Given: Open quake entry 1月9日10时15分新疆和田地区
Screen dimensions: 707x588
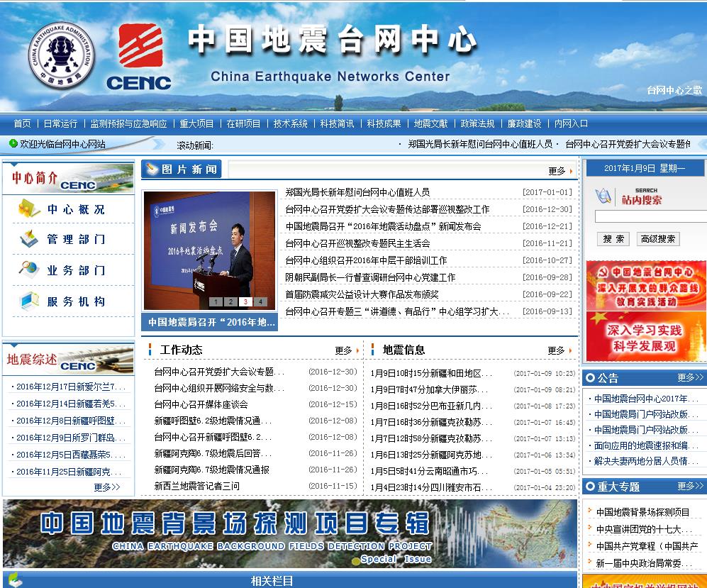Looking at the screenshot, I should (x=431, y=373).
